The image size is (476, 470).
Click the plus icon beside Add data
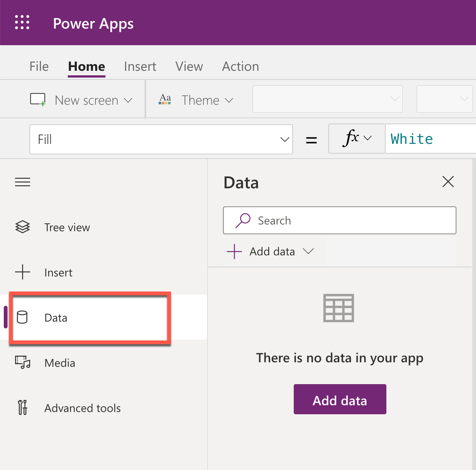coord(234,251)
